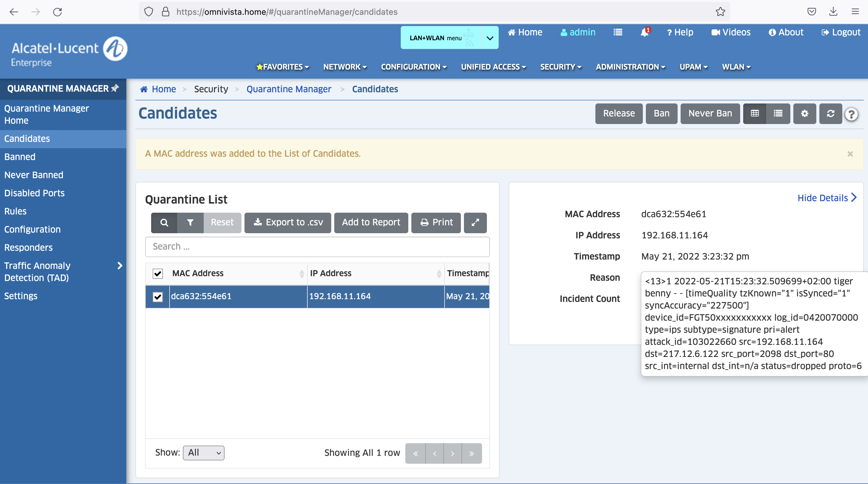Screen dimensions: 868x484
Task: Click the filter funnel icon
Action: (190, 222)
